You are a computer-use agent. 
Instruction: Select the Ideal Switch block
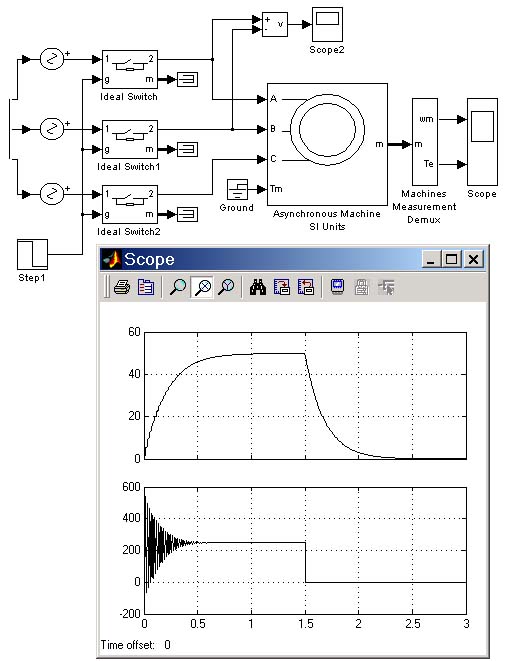pyautogui.click(x=130, y=69)
